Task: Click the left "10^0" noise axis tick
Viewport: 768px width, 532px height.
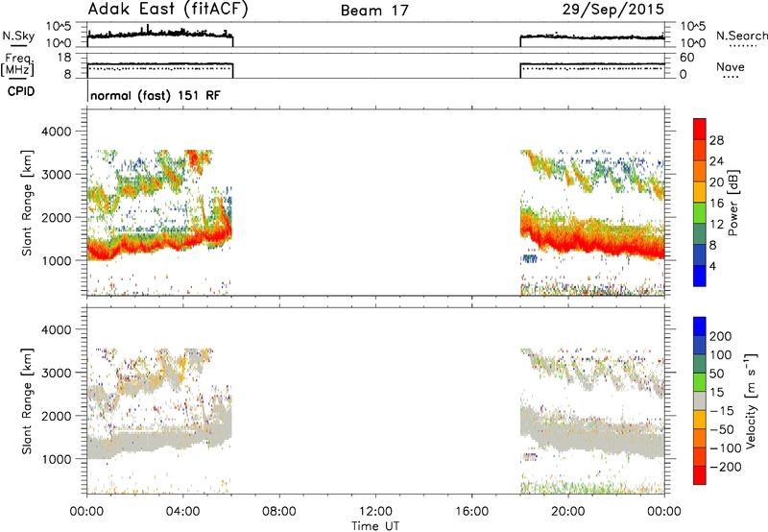Action: [59, 43]
